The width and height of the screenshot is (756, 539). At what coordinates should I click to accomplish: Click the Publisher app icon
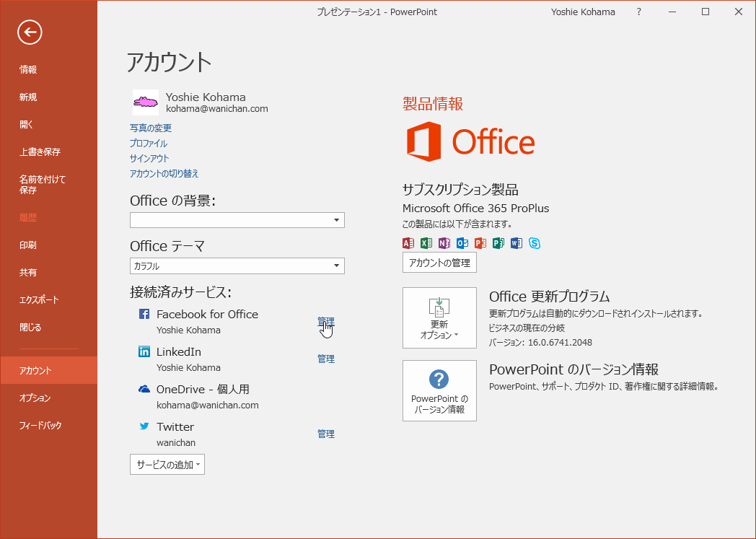(x=498, y=243)
